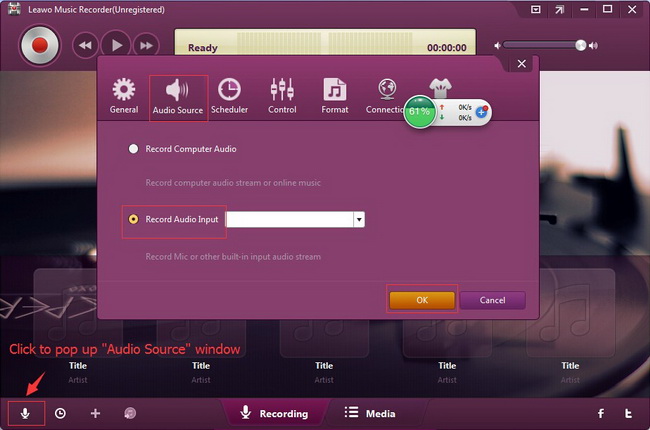Close the settings dialog with X

[521, 63]
